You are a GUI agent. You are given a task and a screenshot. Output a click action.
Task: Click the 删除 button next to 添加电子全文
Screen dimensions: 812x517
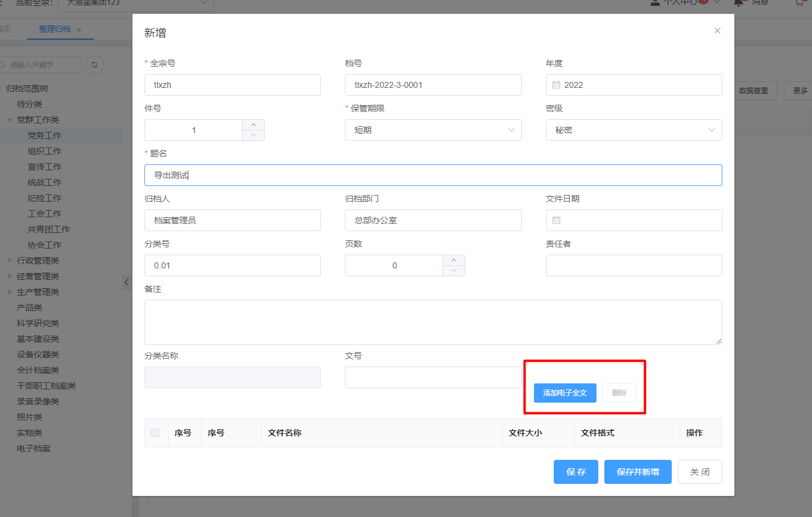(x=619, y=393)
